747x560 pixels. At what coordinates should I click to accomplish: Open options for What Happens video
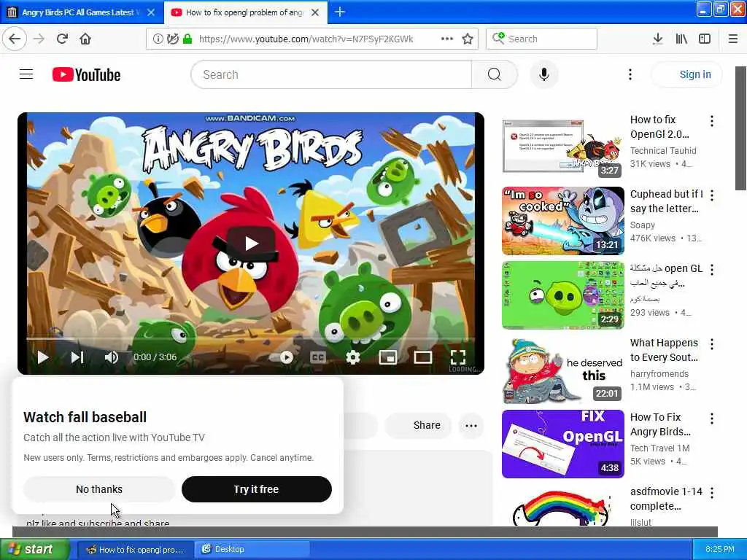click(712, 344)
